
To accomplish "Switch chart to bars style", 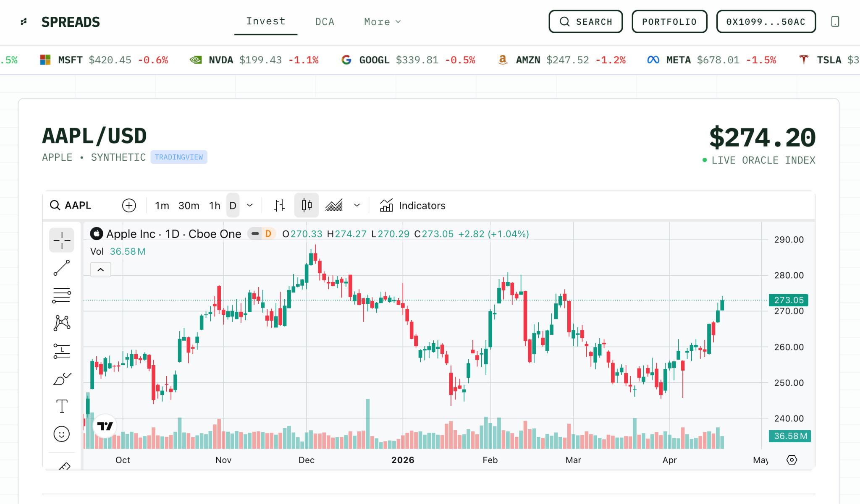I will 279,205.
